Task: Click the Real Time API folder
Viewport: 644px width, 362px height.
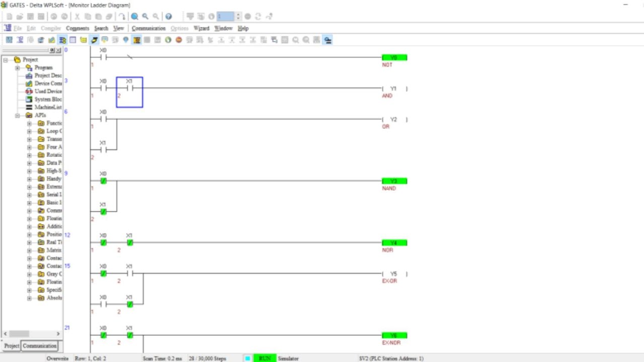Action: [x=50, y=242]
